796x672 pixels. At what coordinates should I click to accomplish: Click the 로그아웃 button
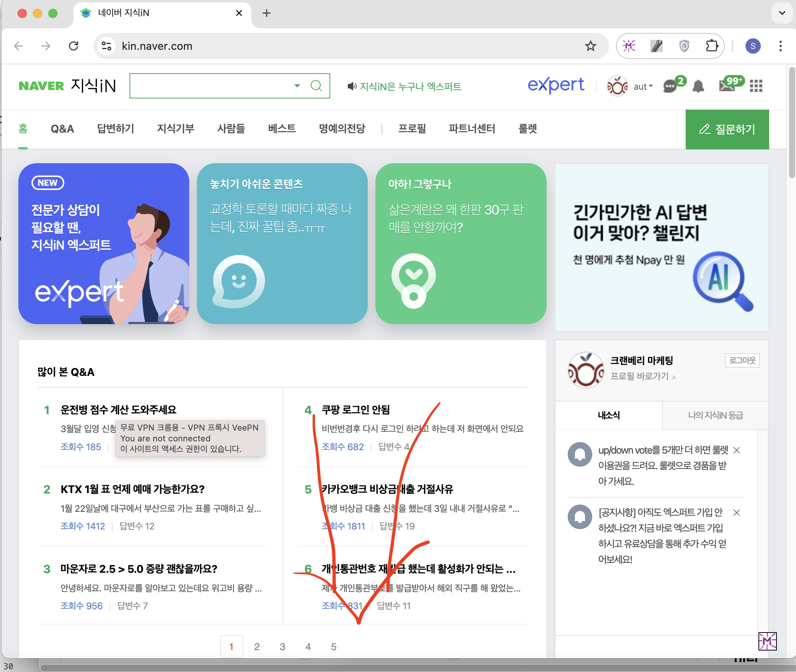pyautogui.click(x=742, y=361)
